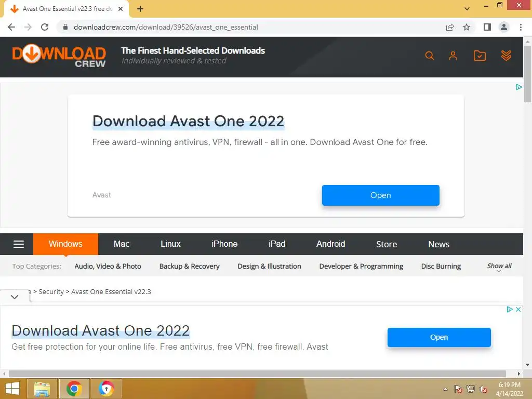
Task: Select the iPad platform tab
Action: pos(277,244)
